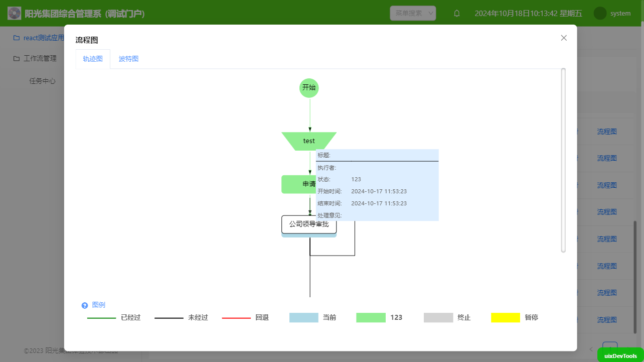Click the 状态 123 value
The height and width of the screenshot is (362, 644).
click(x=356, y=179)
